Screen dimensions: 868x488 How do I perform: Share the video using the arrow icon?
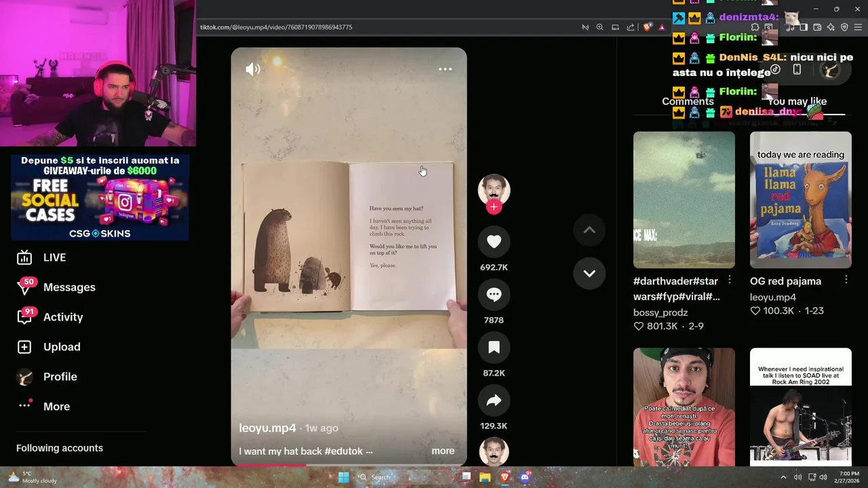coord(494,401)
